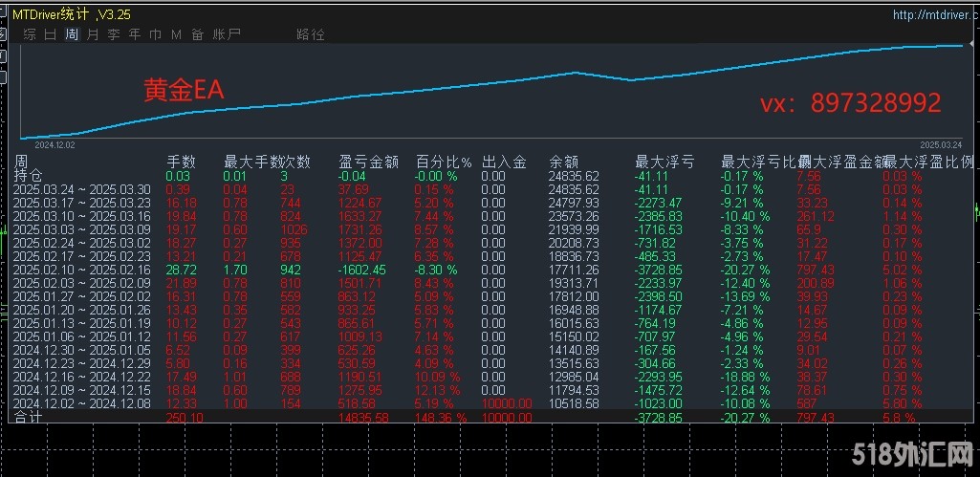Select the M tab
Viewport: 980px width, 477px height.
[176, 34]
